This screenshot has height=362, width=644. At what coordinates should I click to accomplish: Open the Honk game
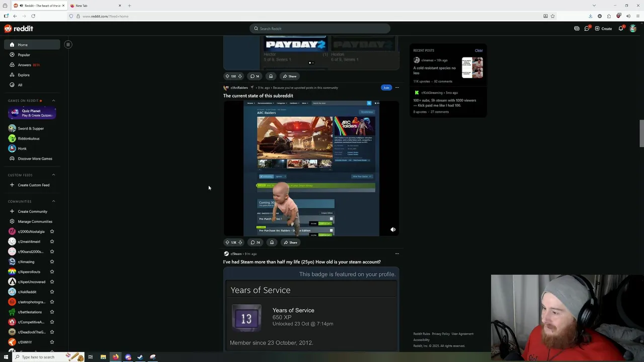22,148
